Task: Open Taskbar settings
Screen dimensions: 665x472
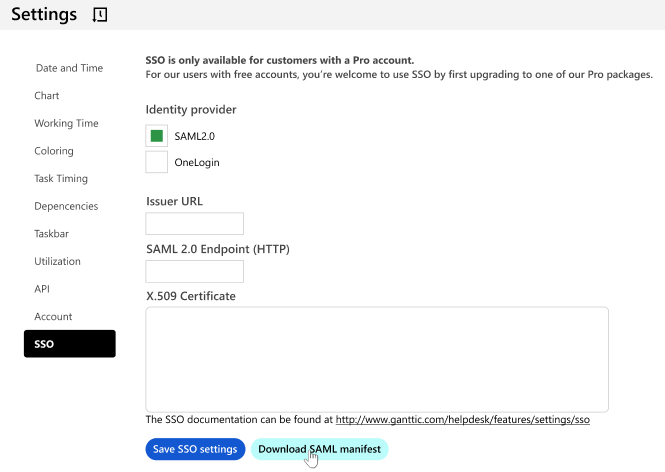Action: [51, 234]
